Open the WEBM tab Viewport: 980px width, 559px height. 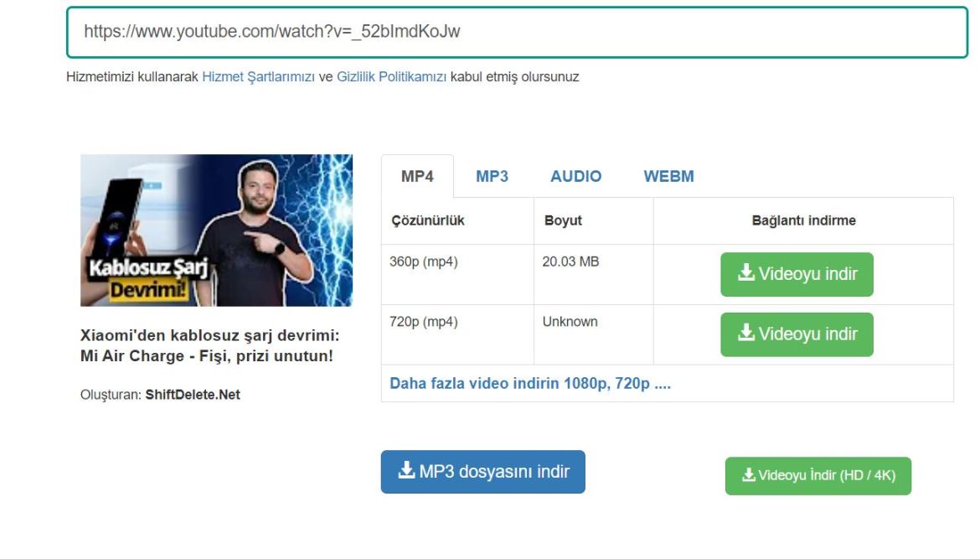click(669, 176)
